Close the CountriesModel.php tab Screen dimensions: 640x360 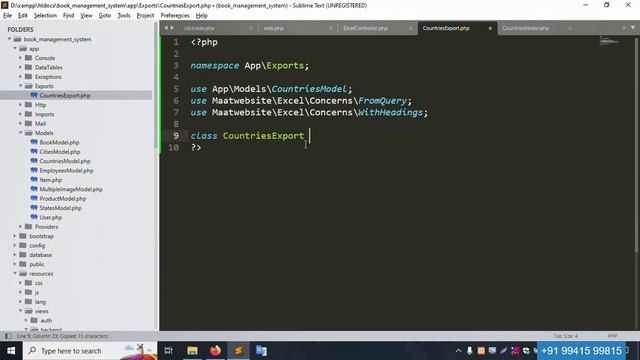point(569,28)
